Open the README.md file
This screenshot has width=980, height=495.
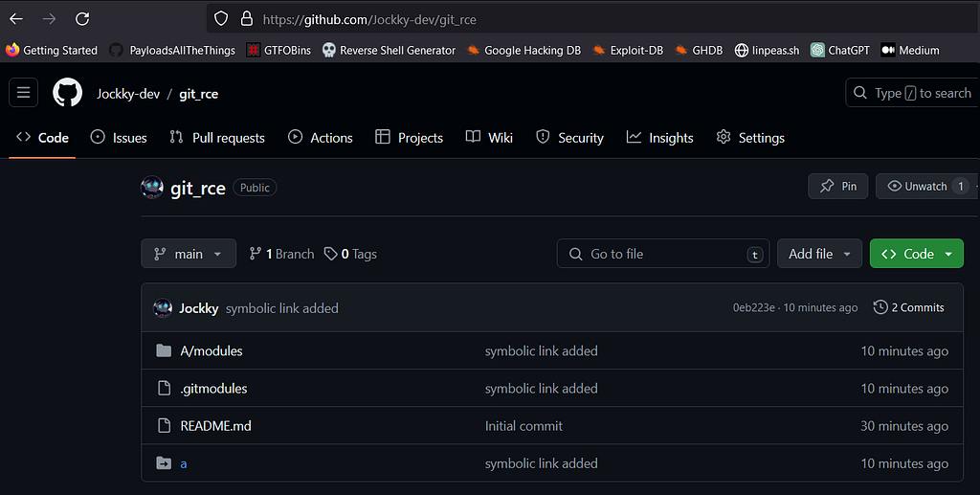click(215, 426)
